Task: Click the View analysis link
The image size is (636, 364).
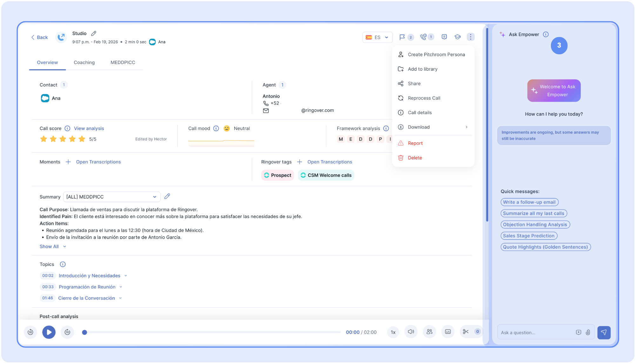Action: point(89,129)
